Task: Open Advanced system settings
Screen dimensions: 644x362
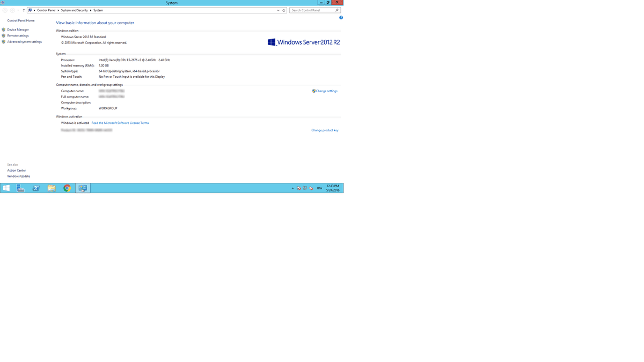Action: pyautogui.click(x=24, y=41)
